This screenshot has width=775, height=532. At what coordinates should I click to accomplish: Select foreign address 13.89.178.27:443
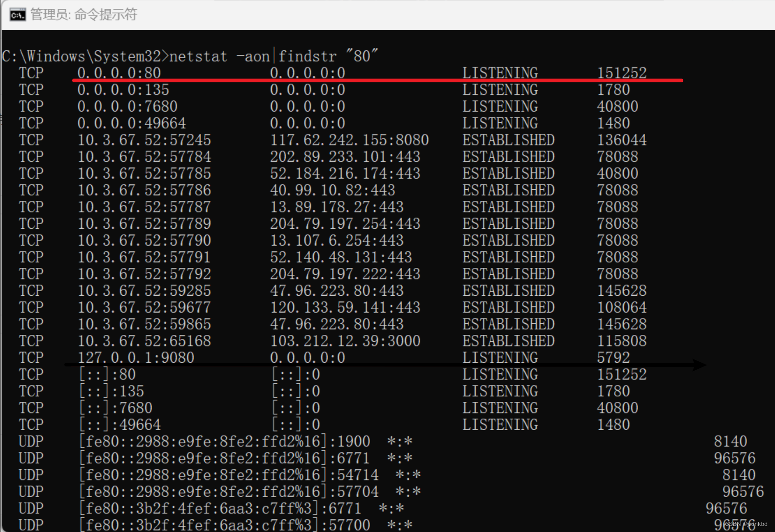pos(337,207)
